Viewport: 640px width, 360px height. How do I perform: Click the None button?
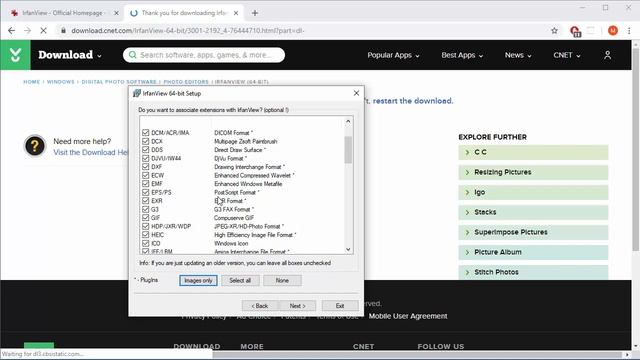point(282,280)
